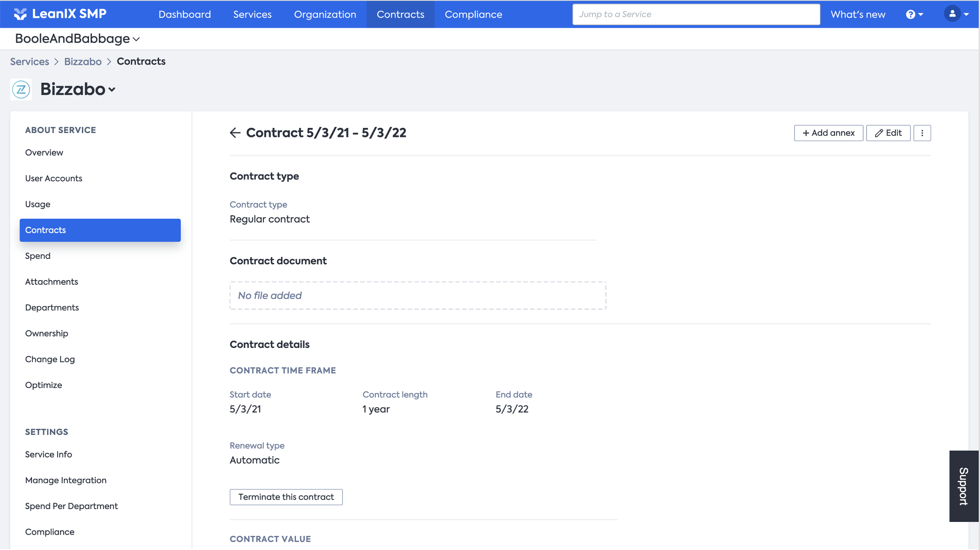This screenshot has width=980, height=550.
Task: Go to the Dashboard navigation tab
Action: [185, 14]
